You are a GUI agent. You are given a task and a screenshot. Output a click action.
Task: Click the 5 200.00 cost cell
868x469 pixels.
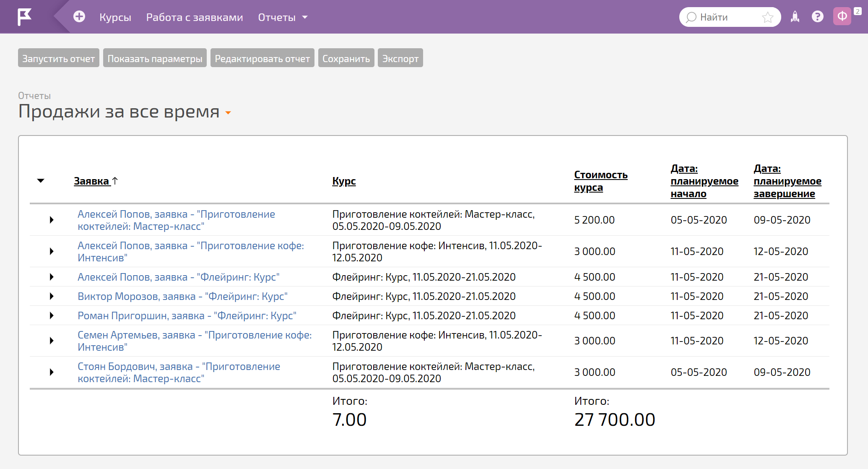(x=594, y=220)
